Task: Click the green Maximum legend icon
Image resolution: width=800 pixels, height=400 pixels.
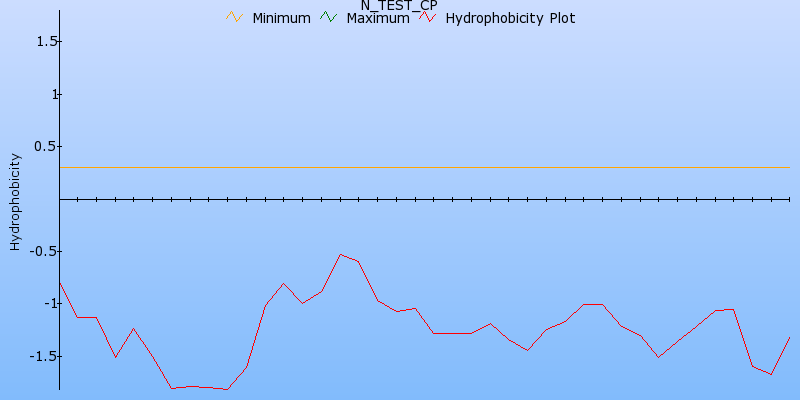Action: coord(329,17)
